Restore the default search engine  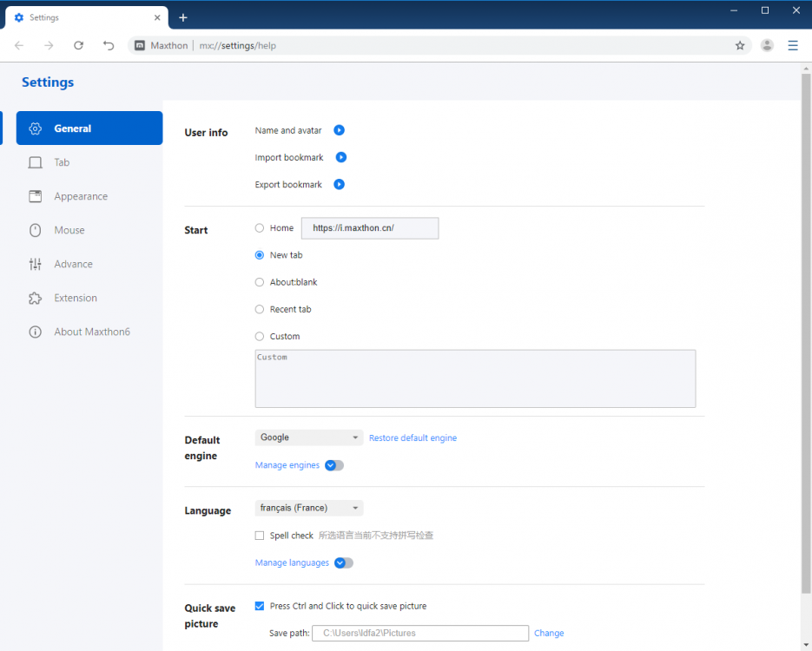coord(413,437)
